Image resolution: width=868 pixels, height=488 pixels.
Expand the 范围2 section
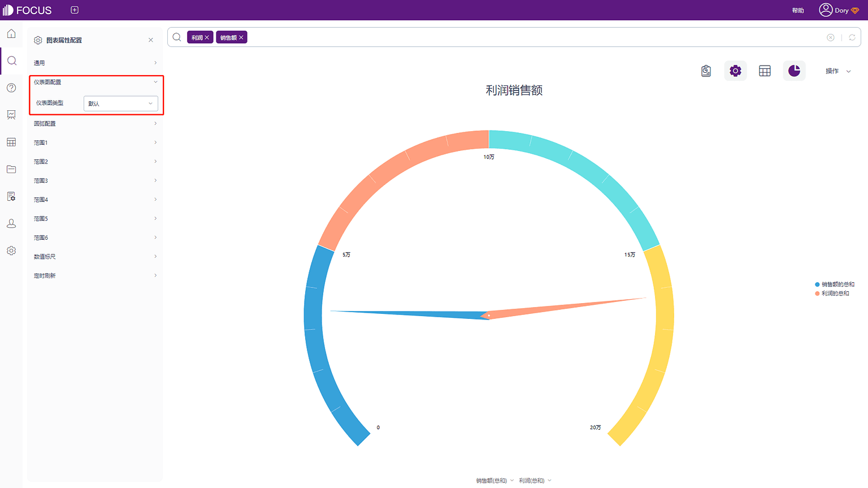95,162
